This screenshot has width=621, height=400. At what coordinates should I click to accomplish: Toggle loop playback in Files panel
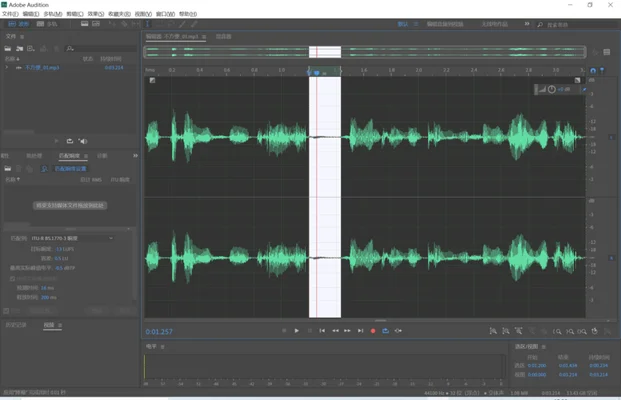[x=70, y=141]
